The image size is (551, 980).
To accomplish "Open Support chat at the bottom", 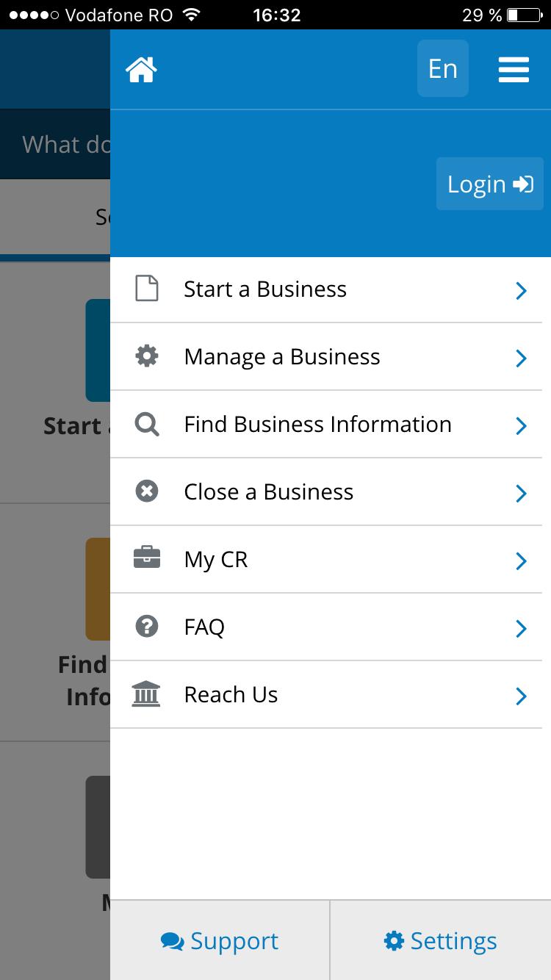I will [220, 941].
